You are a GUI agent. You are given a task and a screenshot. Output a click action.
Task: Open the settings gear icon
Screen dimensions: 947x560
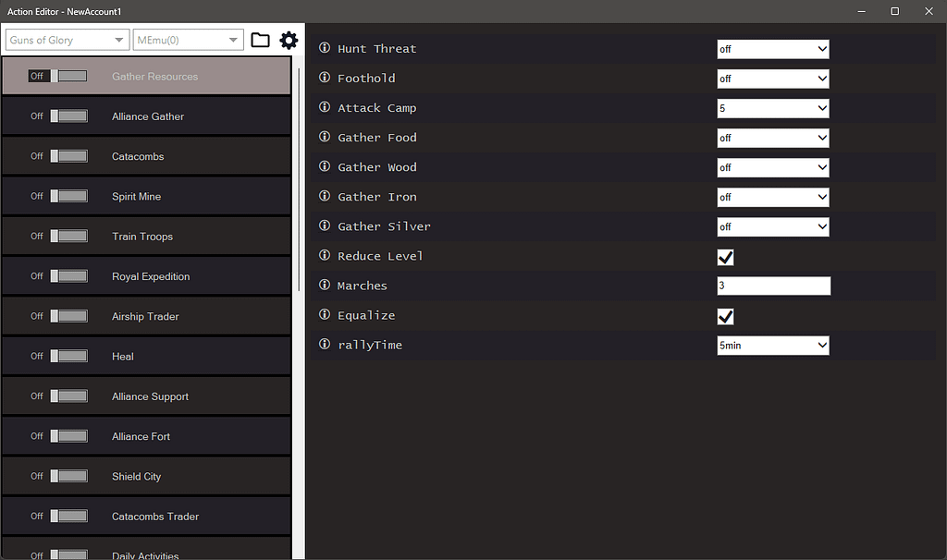(x=289, y=41)
